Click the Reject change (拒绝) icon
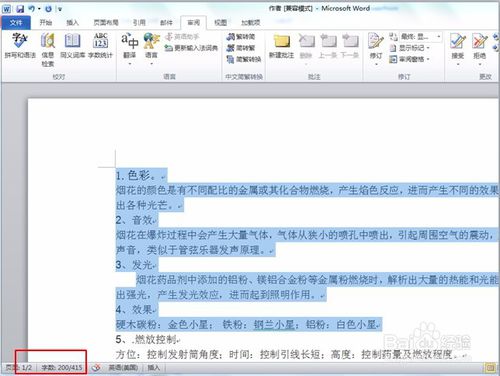500x376 pixels. 479,41
